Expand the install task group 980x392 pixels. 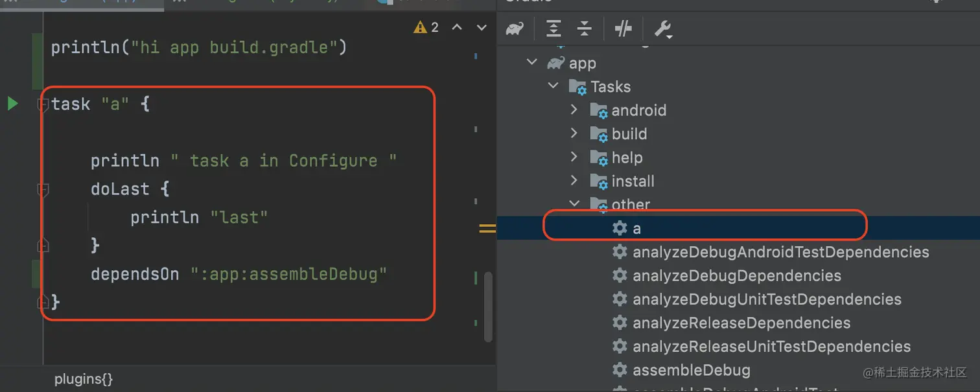click(574, 181)
